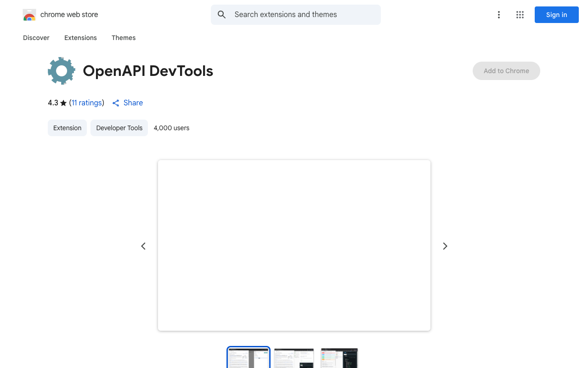Switch to the Extensions tab
588x368 pixels.
click(80, 38)
